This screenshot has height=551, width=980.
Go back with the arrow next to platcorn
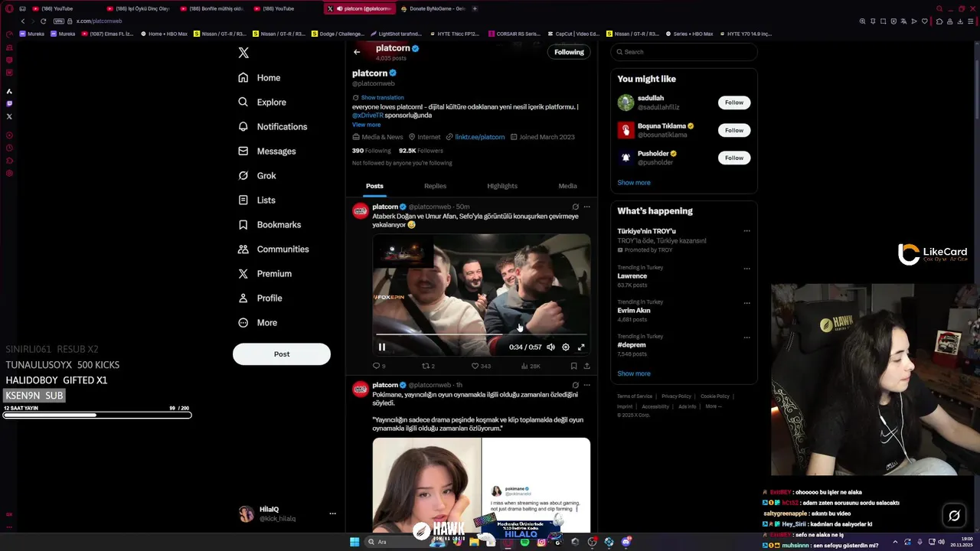(357, 52)
